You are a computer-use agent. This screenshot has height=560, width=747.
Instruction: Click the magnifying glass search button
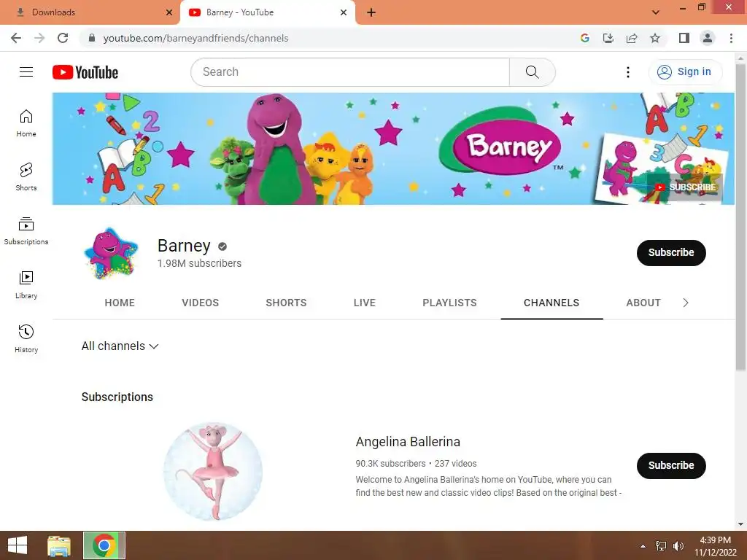[x=532, y=72]
